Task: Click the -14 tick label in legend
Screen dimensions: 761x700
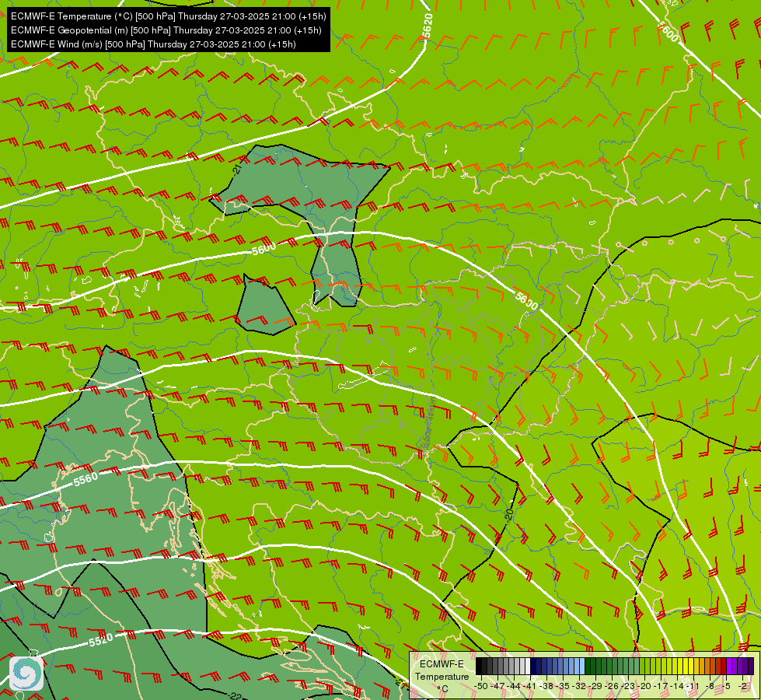Action: click(x=677, y=686)
